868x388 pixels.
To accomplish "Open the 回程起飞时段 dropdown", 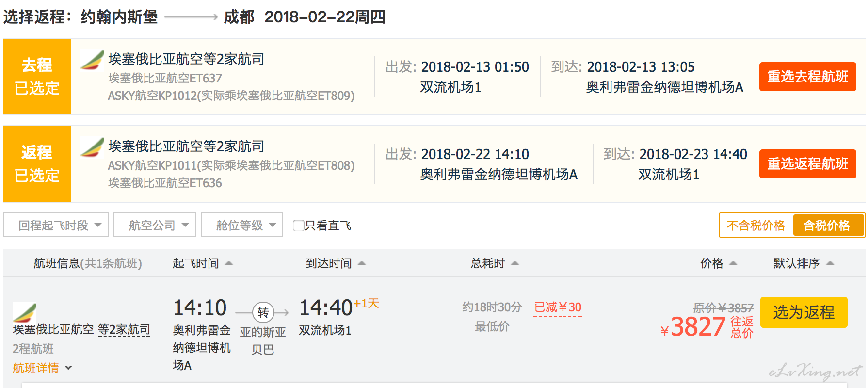I will point(56,225).
